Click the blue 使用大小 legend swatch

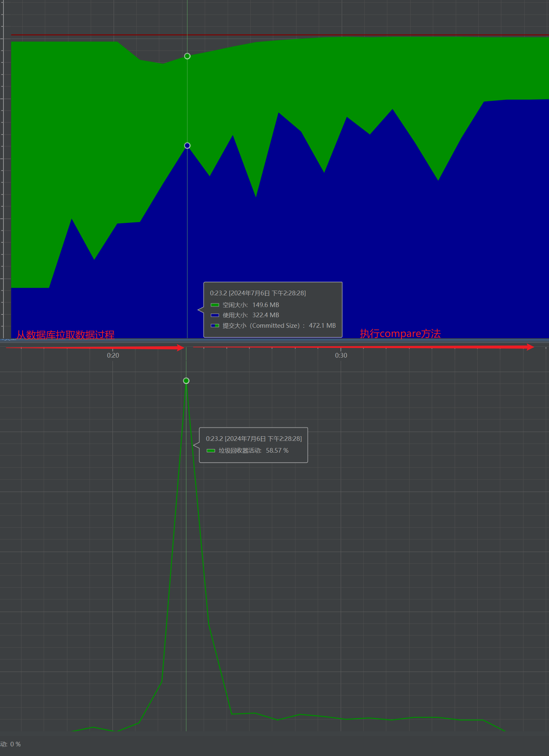click(215, 315)
